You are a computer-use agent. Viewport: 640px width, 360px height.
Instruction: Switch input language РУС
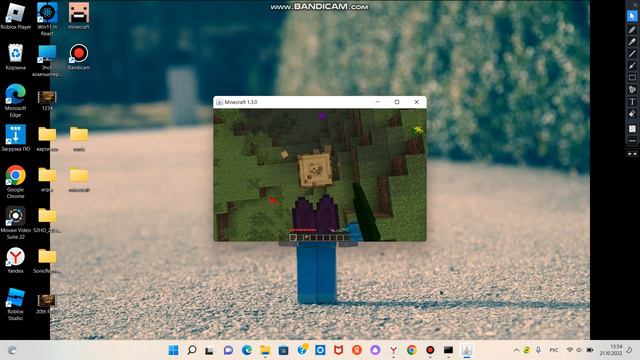[x=554, y=350]
